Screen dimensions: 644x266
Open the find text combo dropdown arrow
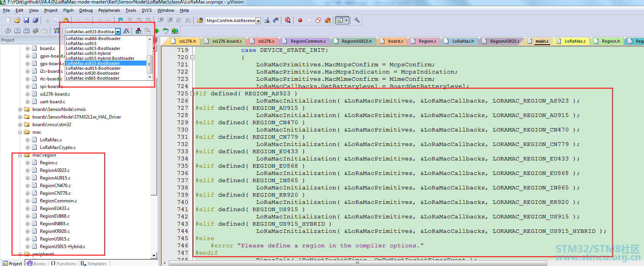click(258, 21)
